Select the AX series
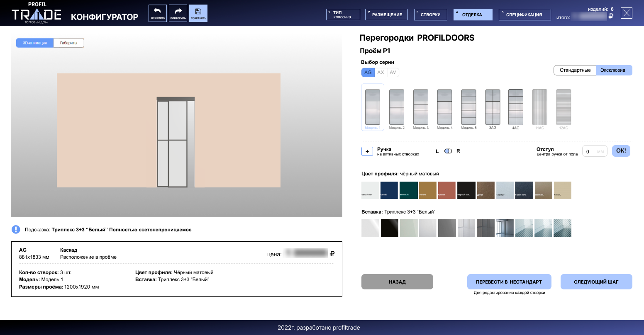Screen dimensions: 644x335 tap(381, 73)
